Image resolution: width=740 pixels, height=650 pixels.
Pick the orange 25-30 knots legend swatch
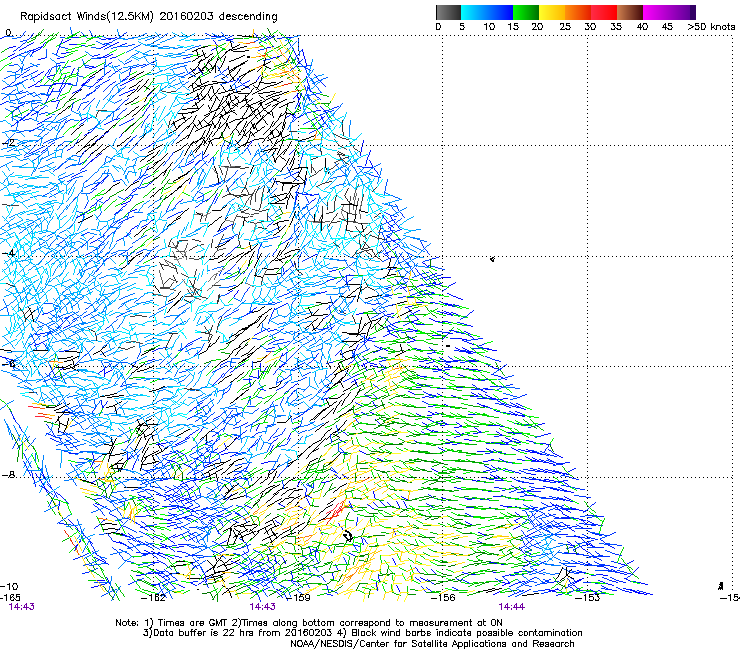[x=578, y=12]
